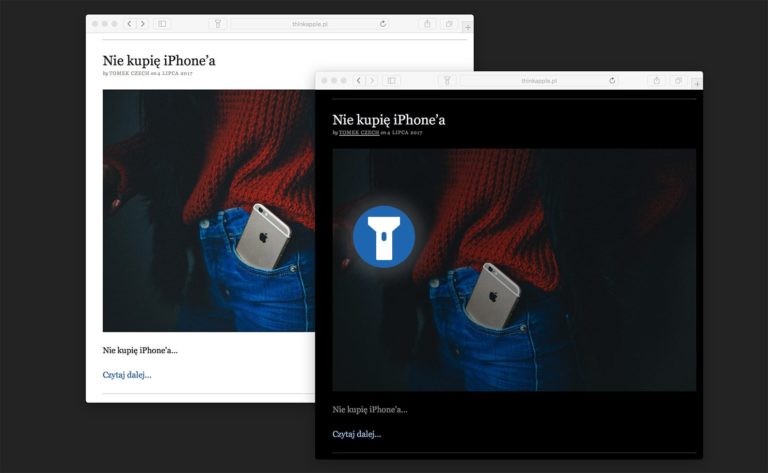
Task: Click 'Czytaj dalej...' link in dark window
Action: 357,434
